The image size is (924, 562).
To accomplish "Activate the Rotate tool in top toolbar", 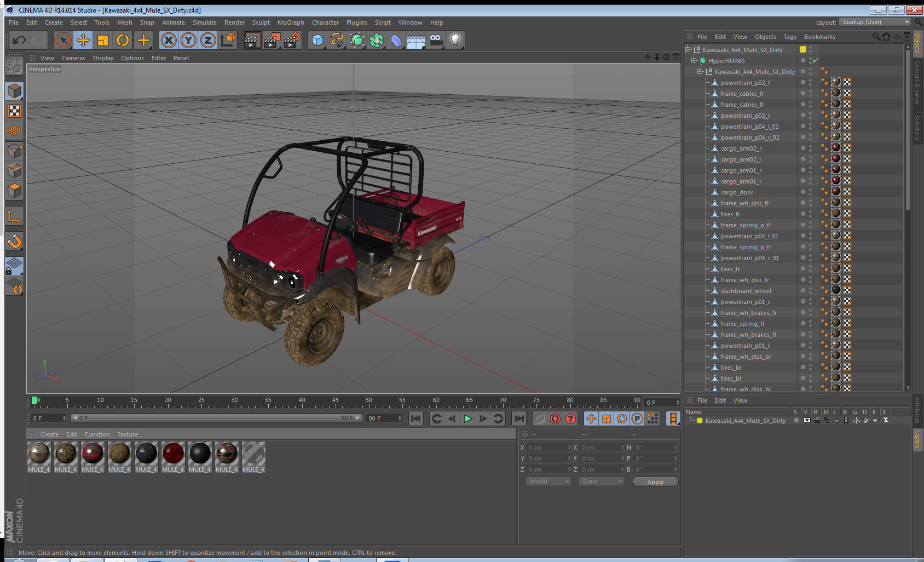I will (123, 40).
